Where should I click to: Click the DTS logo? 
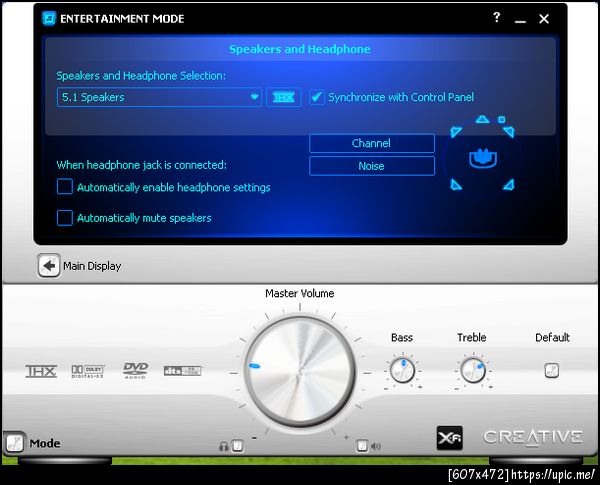(183, 371)
